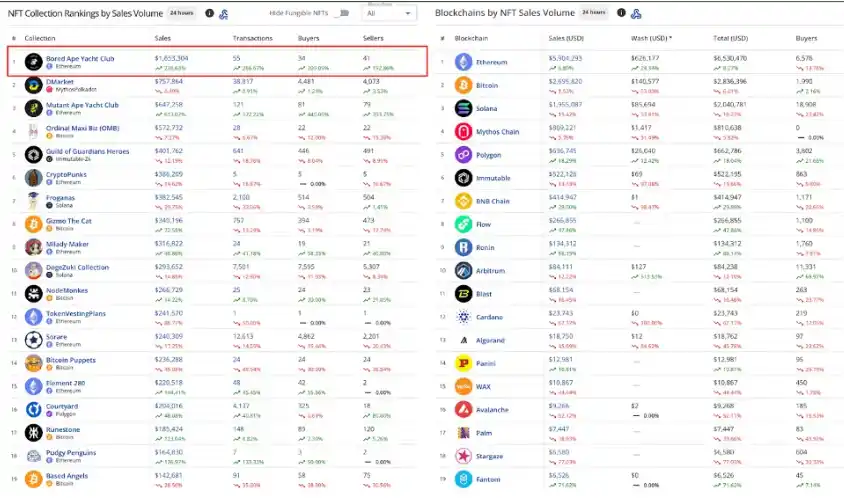Click the $1,653,304 Bored Ape sales value
The height and width of the screenshot is (498, 844).
(171, 58)
